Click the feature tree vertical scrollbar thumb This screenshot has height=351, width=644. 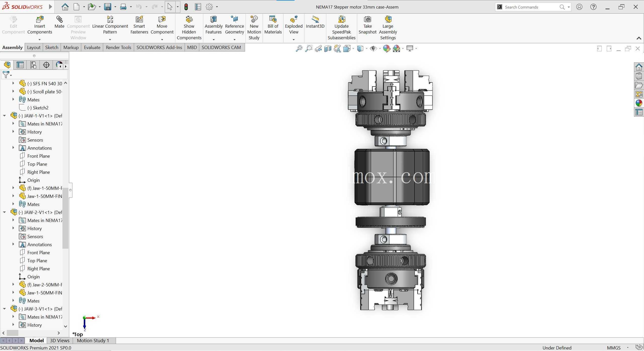click(x=65, y=218)
